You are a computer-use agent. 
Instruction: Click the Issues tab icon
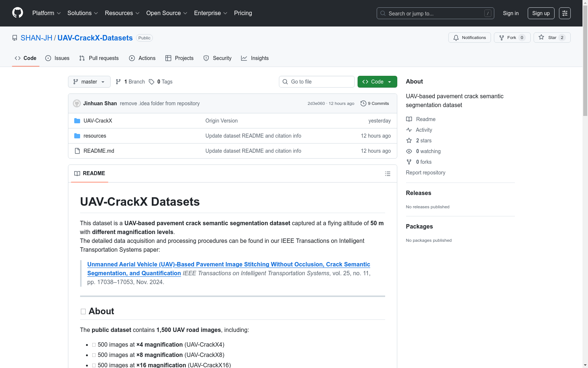coord(48,58)
